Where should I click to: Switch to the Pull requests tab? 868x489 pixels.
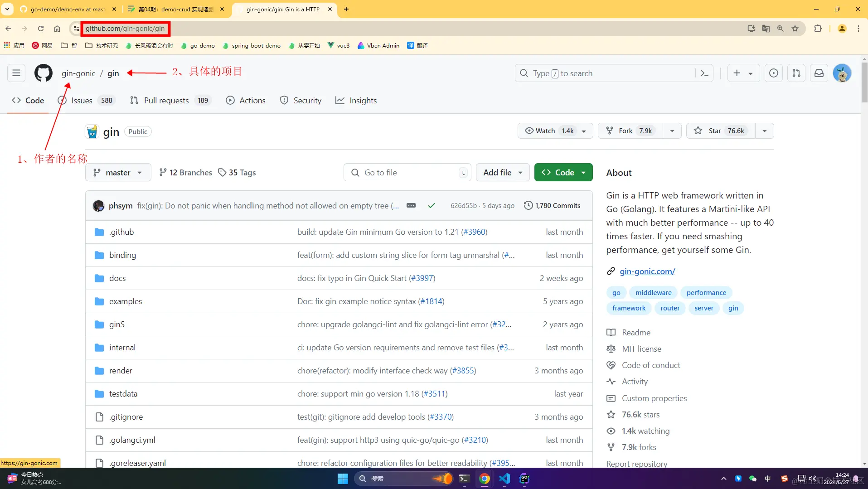point(170,101)
